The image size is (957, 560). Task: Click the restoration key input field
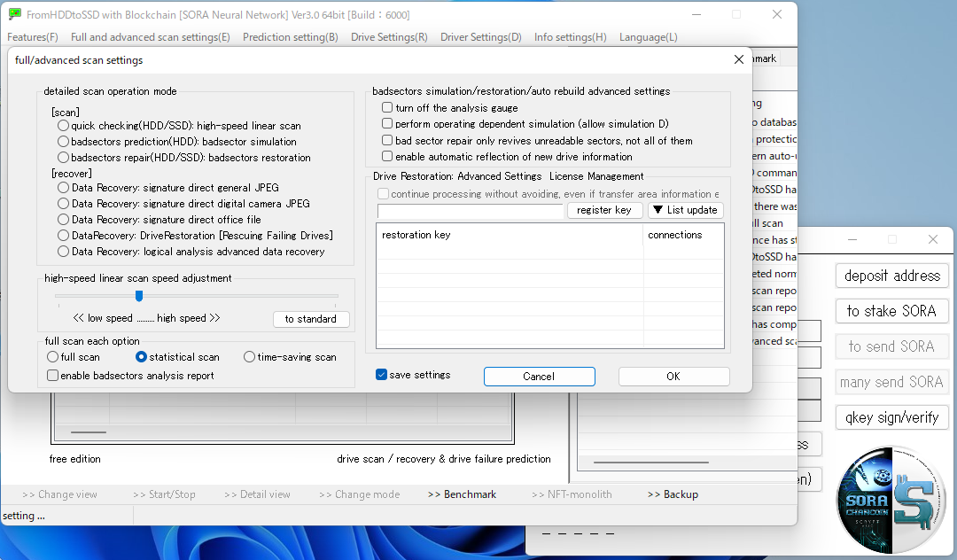[x=470, y=211]
